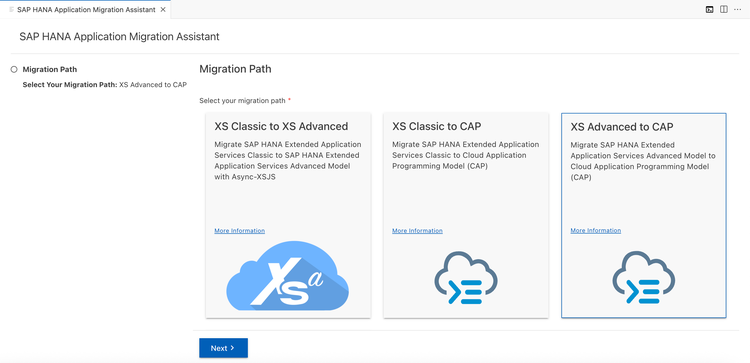750x363 pixels.
Task: Open the more actions ellipsis menu
Action: point(737,10)
